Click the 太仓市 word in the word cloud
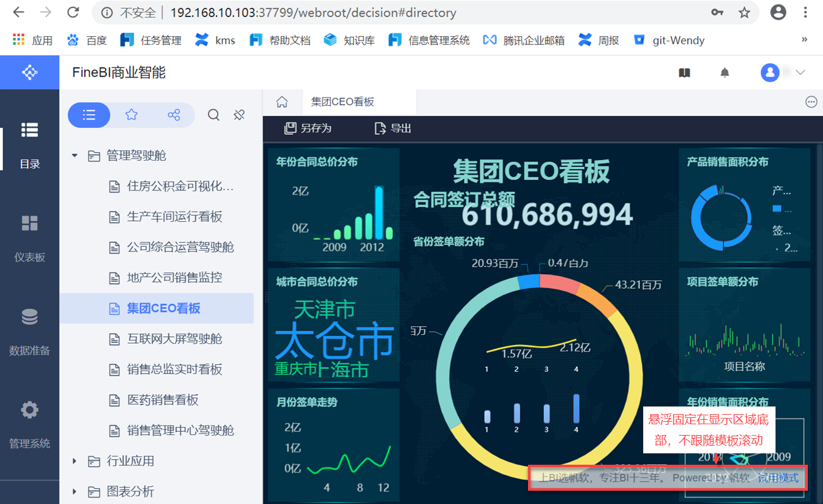 click(334, 341)
